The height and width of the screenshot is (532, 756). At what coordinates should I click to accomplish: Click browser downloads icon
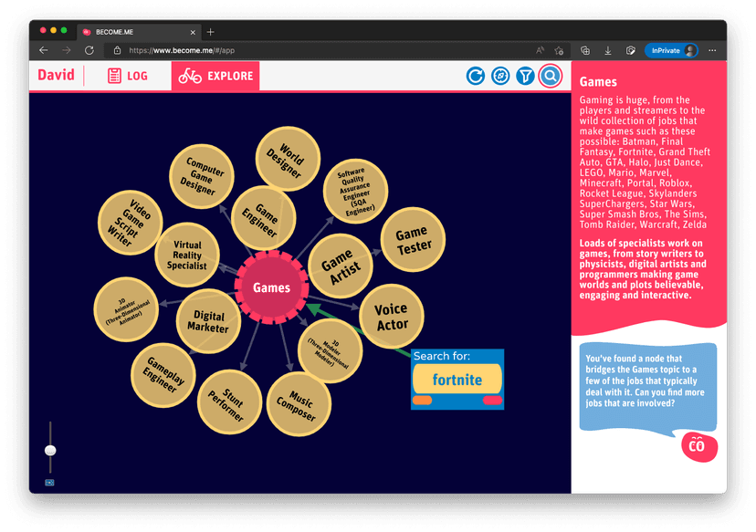tap(607, 50)
